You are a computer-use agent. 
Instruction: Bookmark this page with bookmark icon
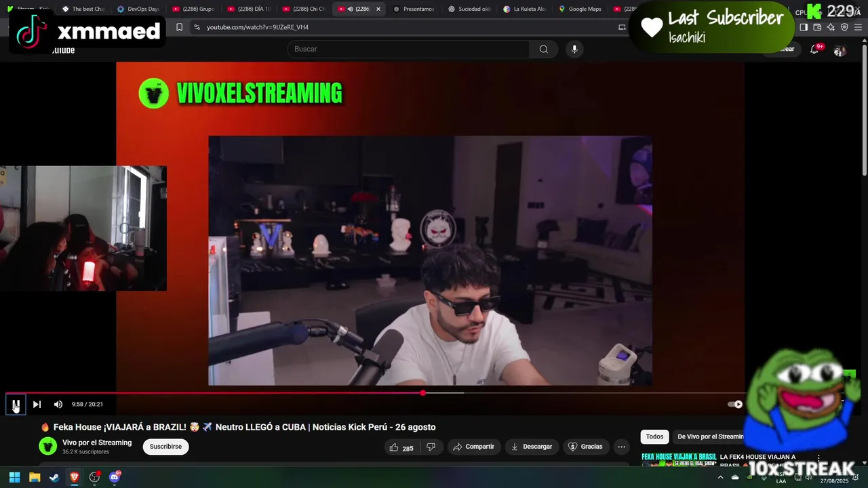coord(179,27)
